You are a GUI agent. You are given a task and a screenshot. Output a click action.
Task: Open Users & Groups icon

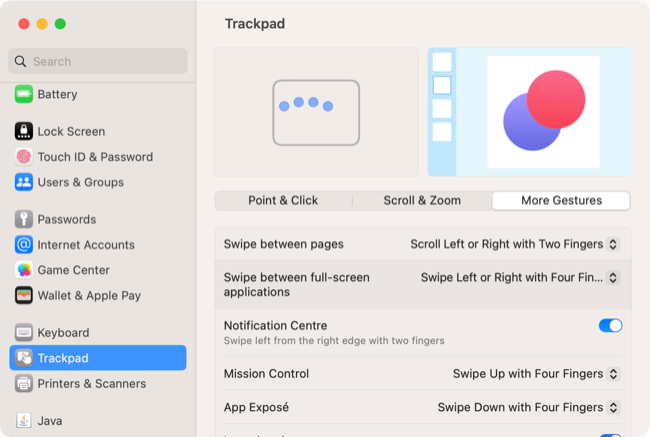coord(24,182)
